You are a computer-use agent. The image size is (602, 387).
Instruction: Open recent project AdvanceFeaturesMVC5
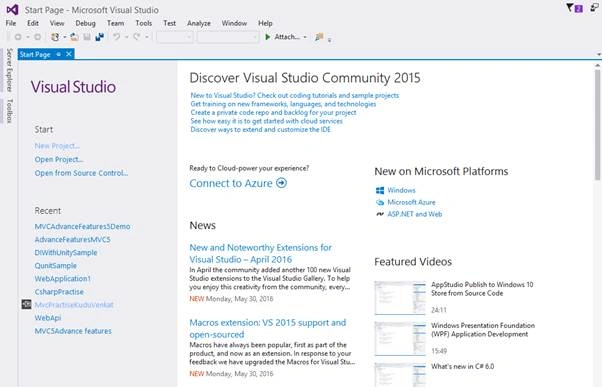[73, 240]
